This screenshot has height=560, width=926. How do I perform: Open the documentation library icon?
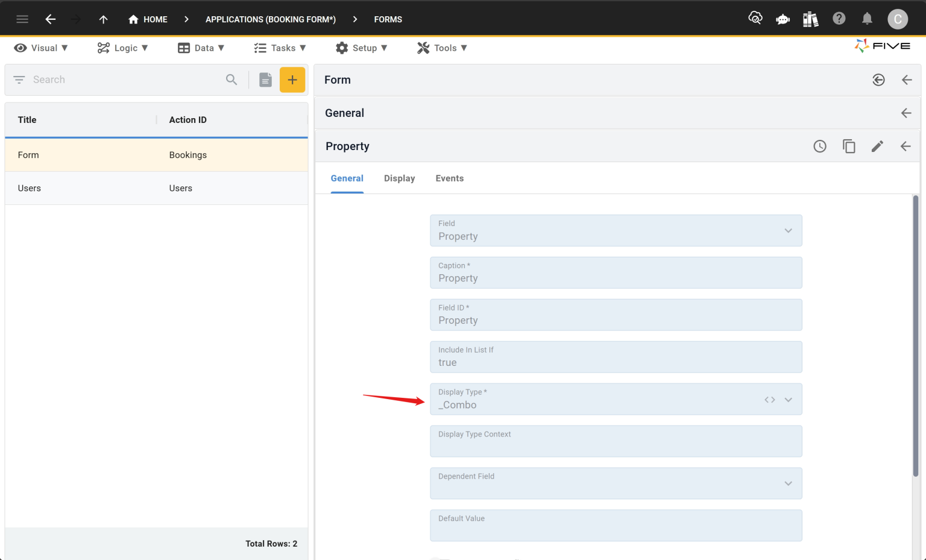pos(810,19)
